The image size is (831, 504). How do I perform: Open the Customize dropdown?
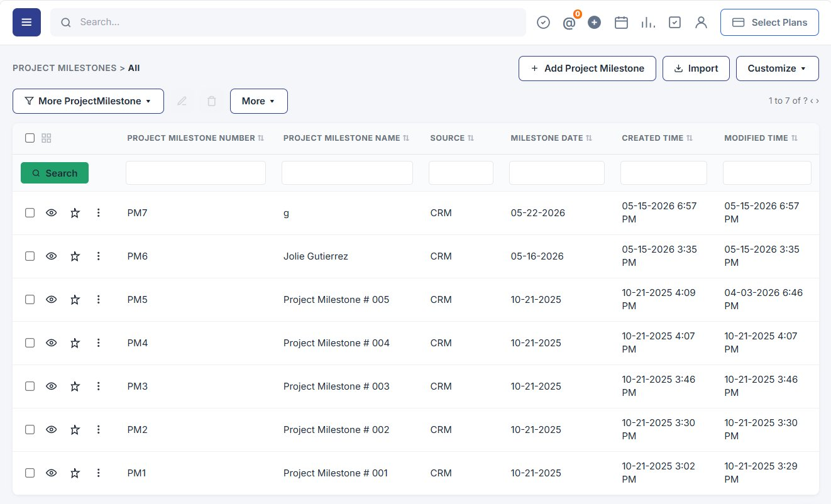coord(778,68)
